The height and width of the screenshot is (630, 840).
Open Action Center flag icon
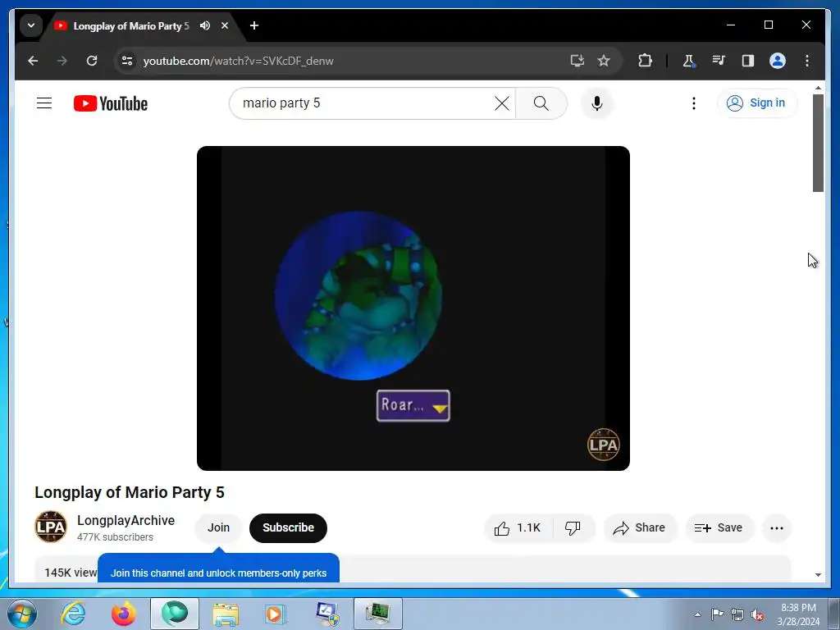717,614
